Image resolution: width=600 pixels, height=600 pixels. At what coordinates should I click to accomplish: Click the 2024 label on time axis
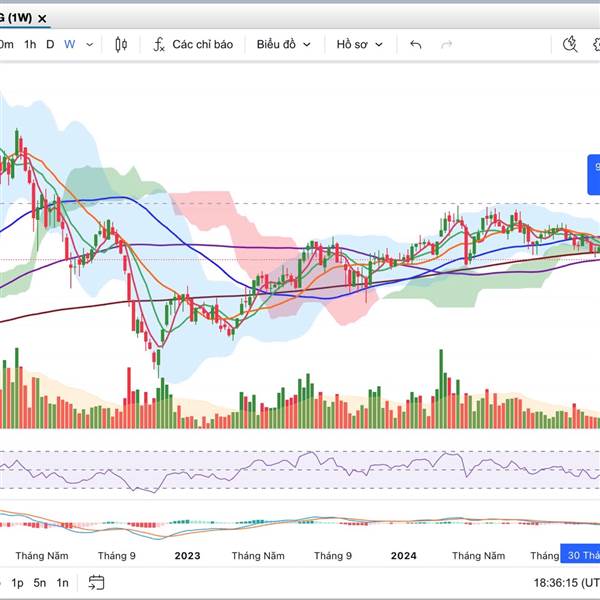[404, 556]
